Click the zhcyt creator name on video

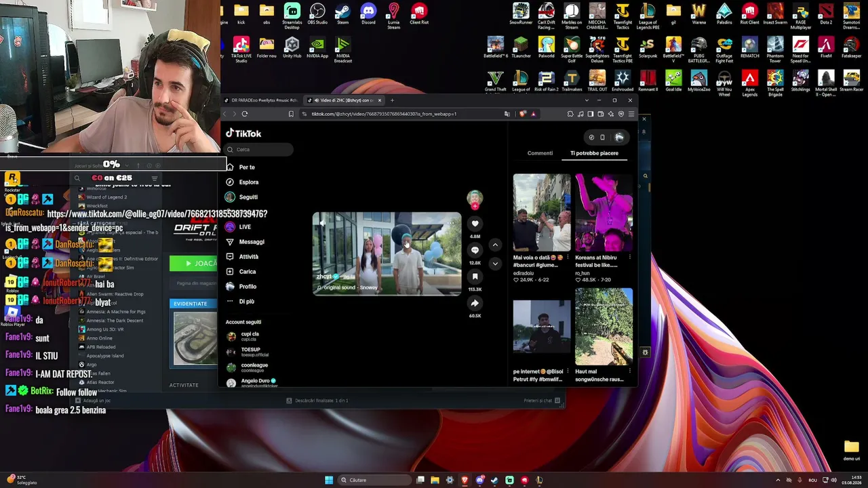[x=324, y=277]
